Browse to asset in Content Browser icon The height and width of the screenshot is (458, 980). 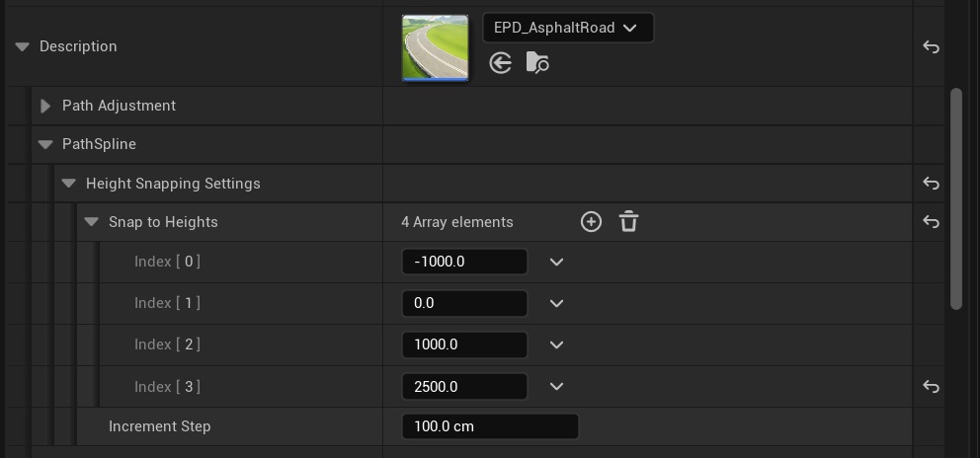click(537, 63)
